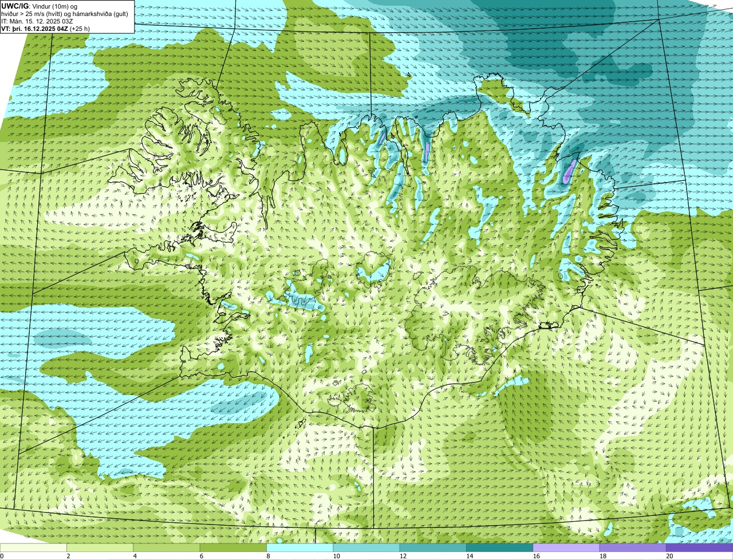Screen dimensions: 733x560
Task: Click the above-20 m/s dark purple legend swatch
Action: pos(700,548)
